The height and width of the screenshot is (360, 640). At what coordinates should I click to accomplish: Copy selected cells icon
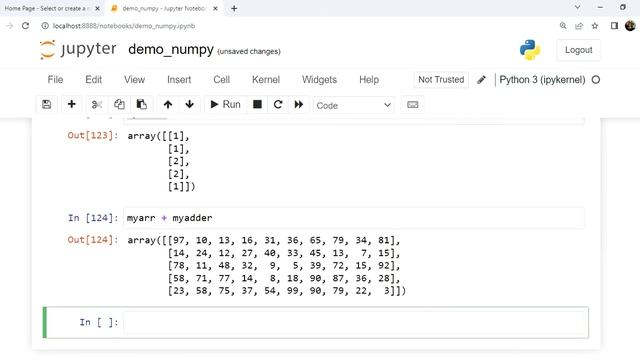[x=119, y=104]
